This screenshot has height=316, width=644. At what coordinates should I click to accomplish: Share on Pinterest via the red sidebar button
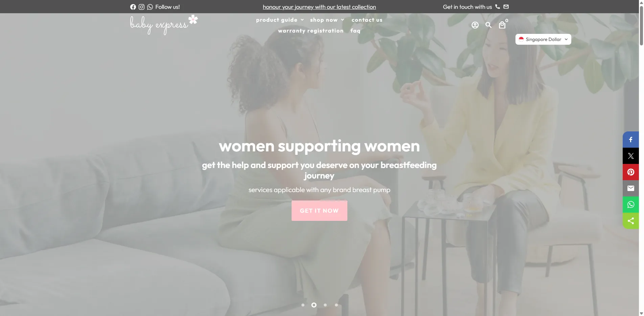point(631,172)
